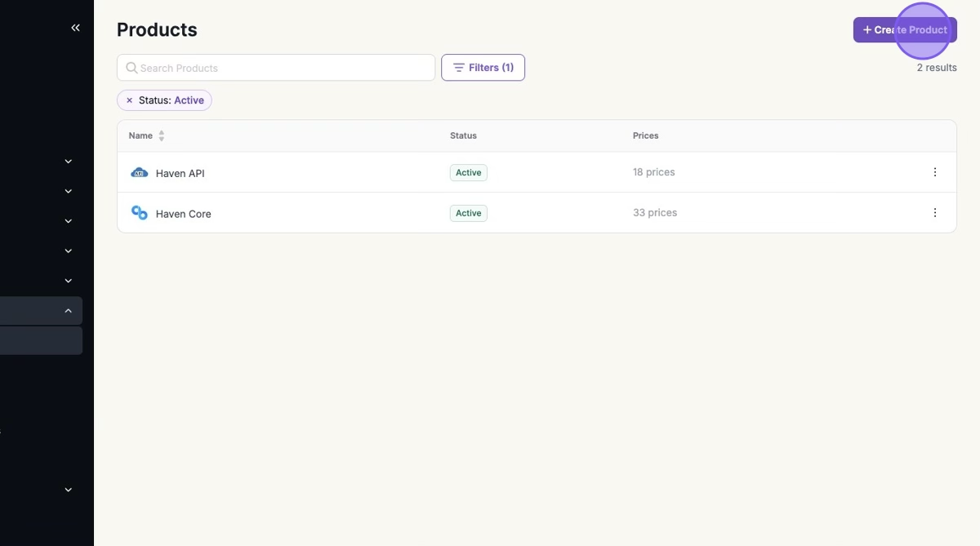Collapse the sidebar with the double-chevron icon
The height and width of the screenshot is (546, 980).
75,28
